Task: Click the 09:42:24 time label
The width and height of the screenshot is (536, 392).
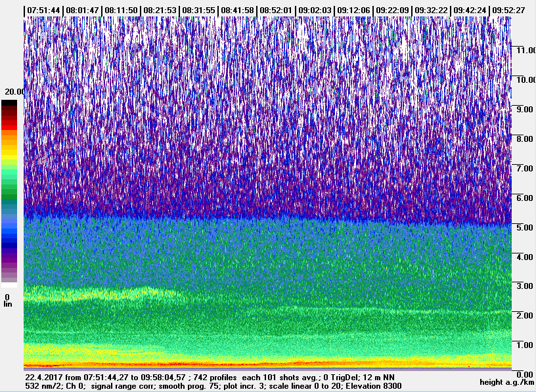Action: pos(470,11)
